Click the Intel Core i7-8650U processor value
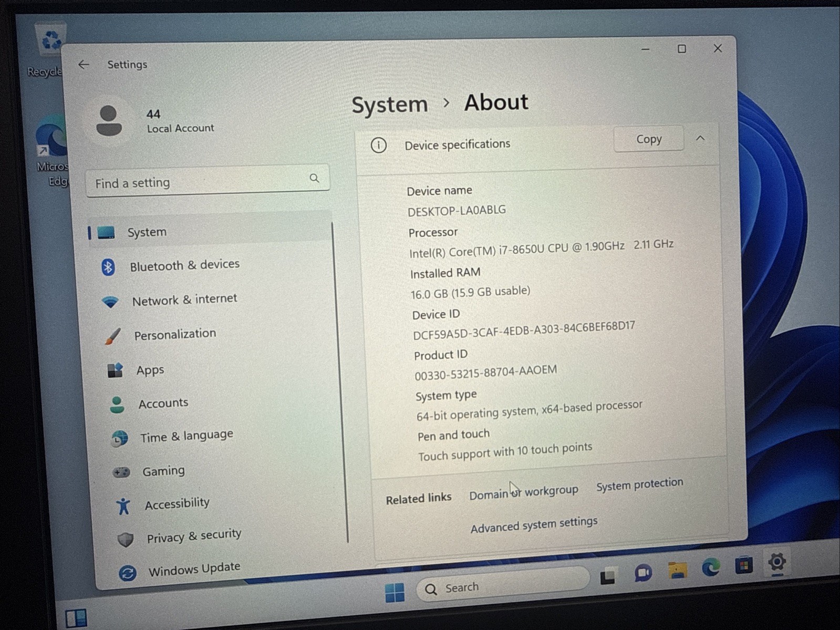Viewport: 840px width, 630px height. point(541,249)
